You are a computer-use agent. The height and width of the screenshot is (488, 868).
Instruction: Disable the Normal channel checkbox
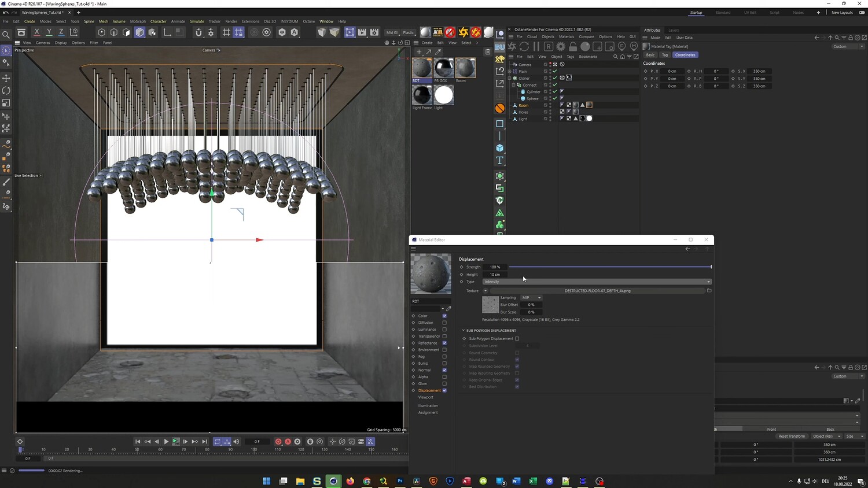pyautogui.click(x=444, y=370)
